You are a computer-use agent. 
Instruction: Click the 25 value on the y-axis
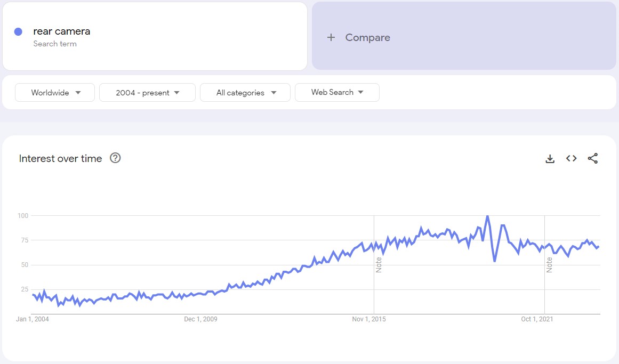(x=25, y=289)
